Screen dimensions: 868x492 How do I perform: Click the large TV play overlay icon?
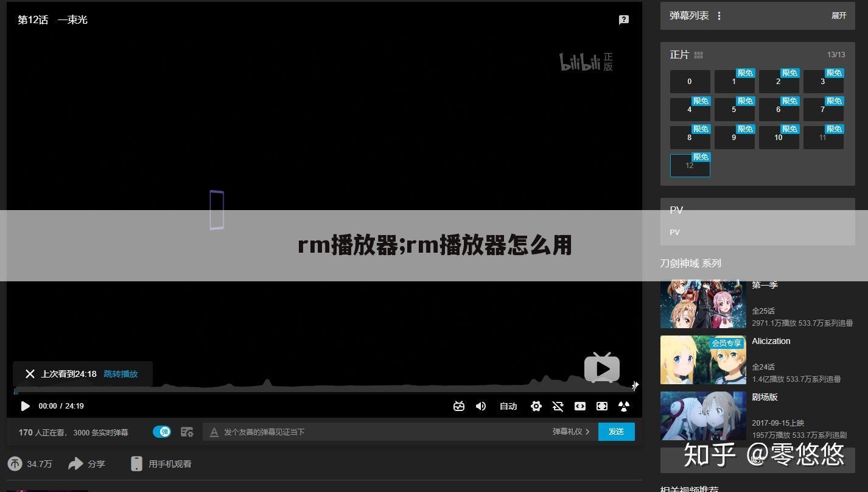point(602,368)
